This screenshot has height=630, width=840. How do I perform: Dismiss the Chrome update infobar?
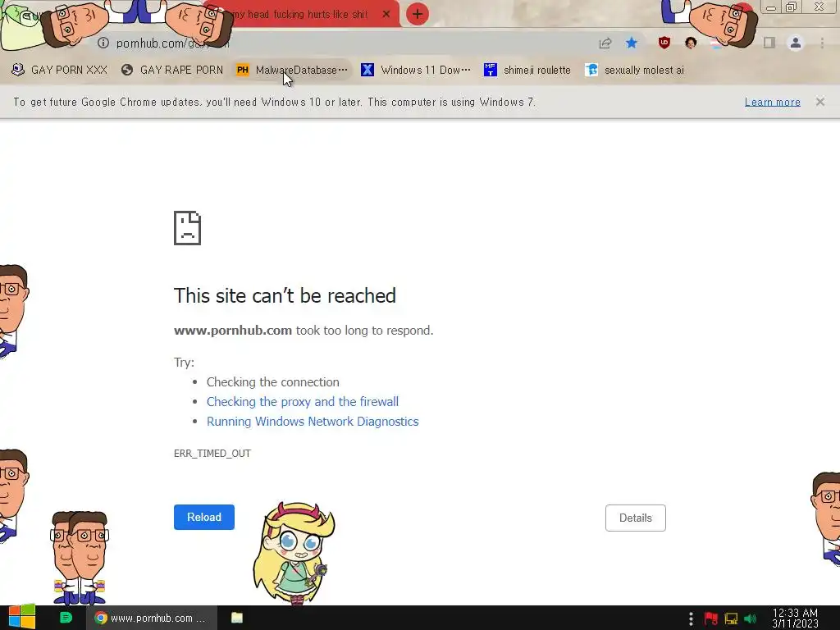820,102
